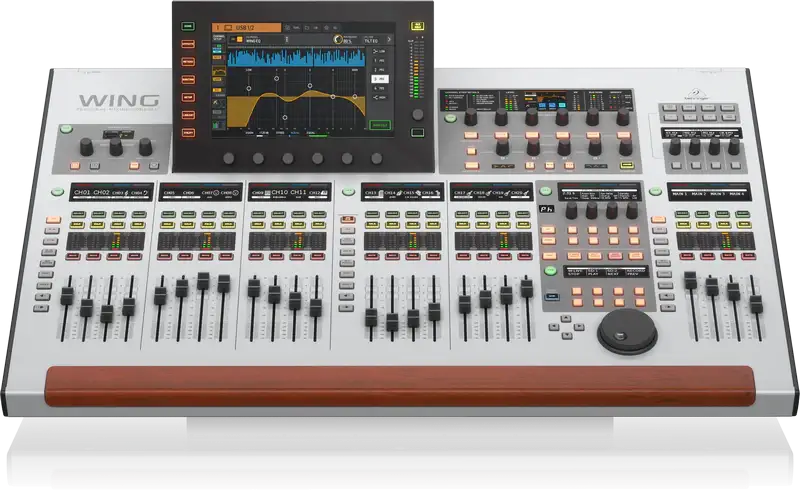Tap the top orange layer button left of CH01 strips
This screenshot has width=800, height=490.
(53, 220)
